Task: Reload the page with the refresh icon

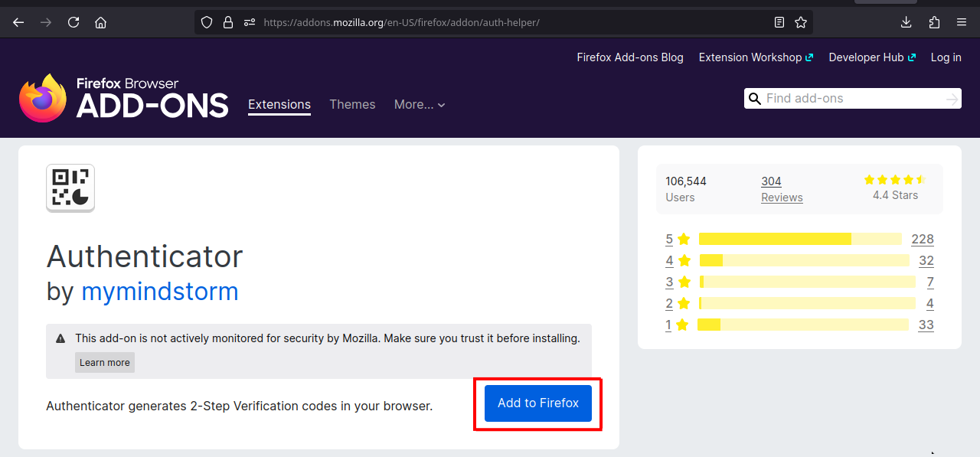Action: coord(73,22)
